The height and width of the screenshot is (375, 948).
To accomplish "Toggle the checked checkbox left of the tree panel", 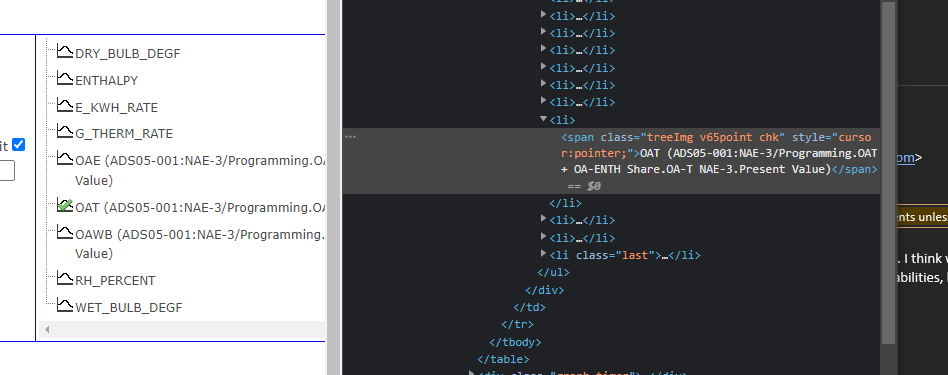I will [19, 145].
